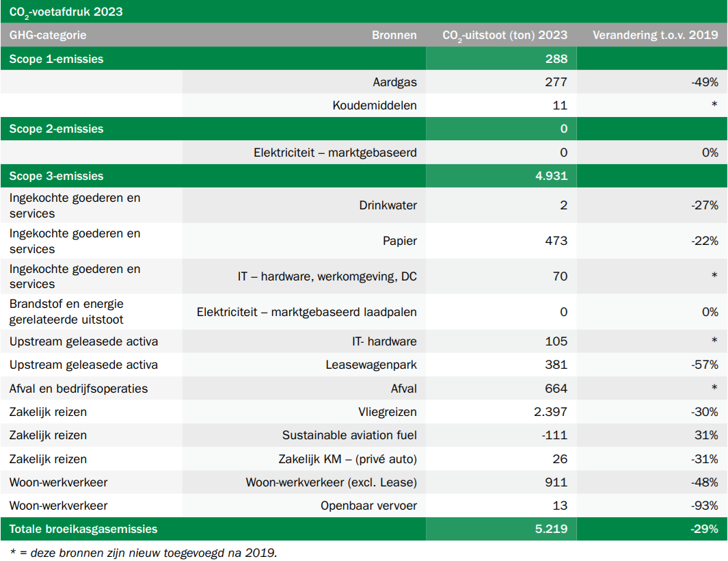This screenshot has width=728, height=561.
Task: Click the footnote about sources added after 2019
Action: (x=144, y=552)
